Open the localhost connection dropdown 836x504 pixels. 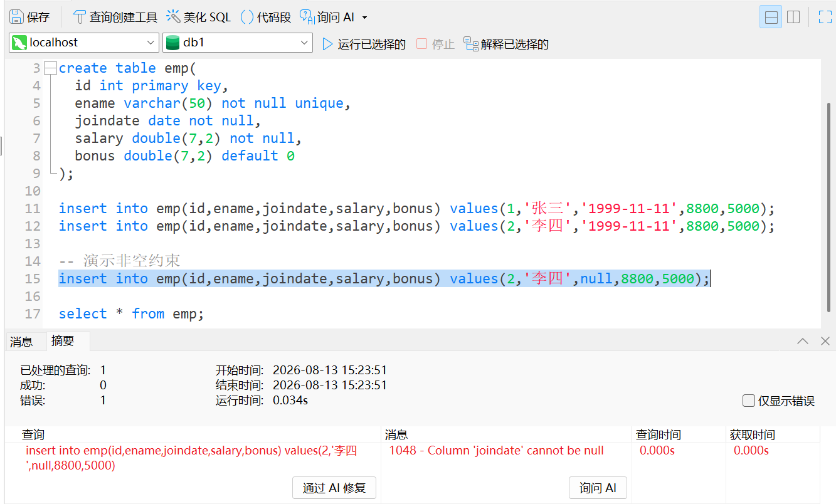coord(84,43)
